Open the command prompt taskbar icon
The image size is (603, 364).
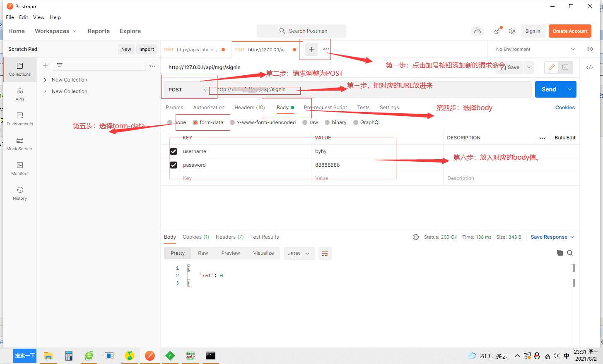[210, 356]
